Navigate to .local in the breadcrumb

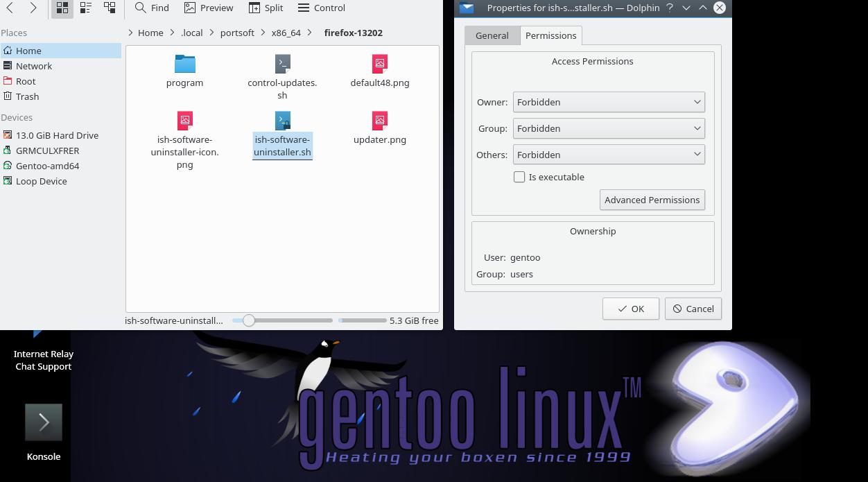(192, 33)
